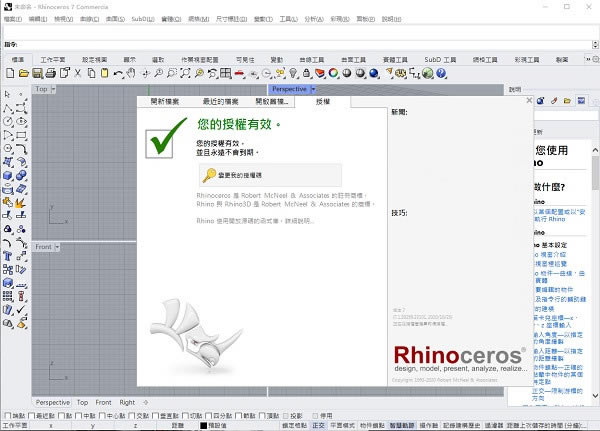Select the Polyline tool in left sidebar

[8, 109]
